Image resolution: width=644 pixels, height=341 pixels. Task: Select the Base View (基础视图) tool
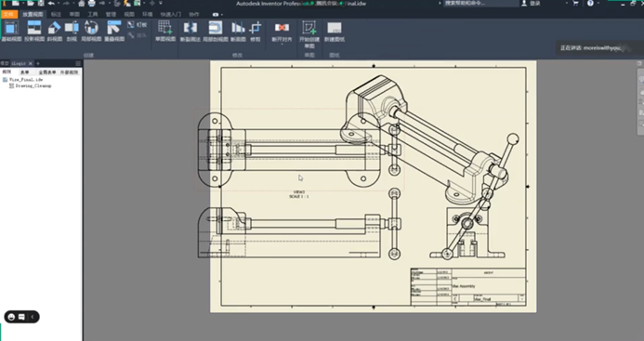tap(11, 31)
